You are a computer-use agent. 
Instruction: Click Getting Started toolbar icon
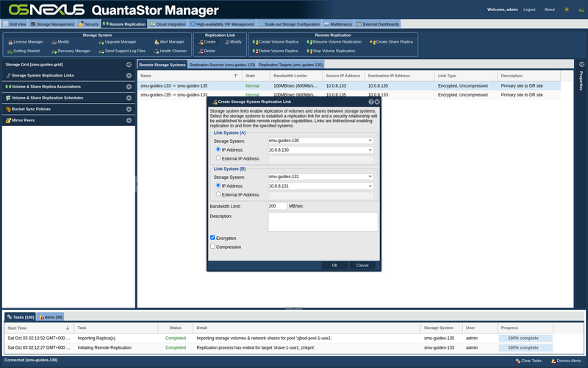[24, 51]
